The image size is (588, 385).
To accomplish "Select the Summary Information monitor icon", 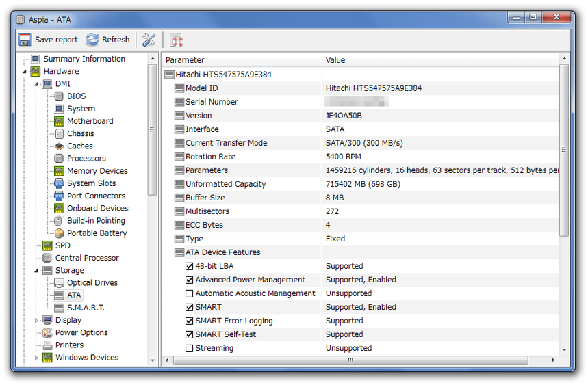I will (x=36, y=59).
